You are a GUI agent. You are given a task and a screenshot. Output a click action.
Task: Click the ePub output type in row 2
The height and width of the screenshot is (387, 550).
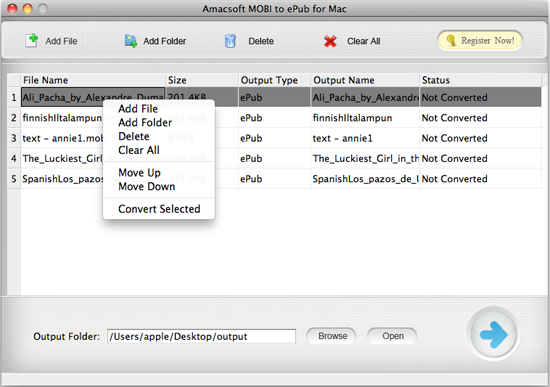coord(274,118)
